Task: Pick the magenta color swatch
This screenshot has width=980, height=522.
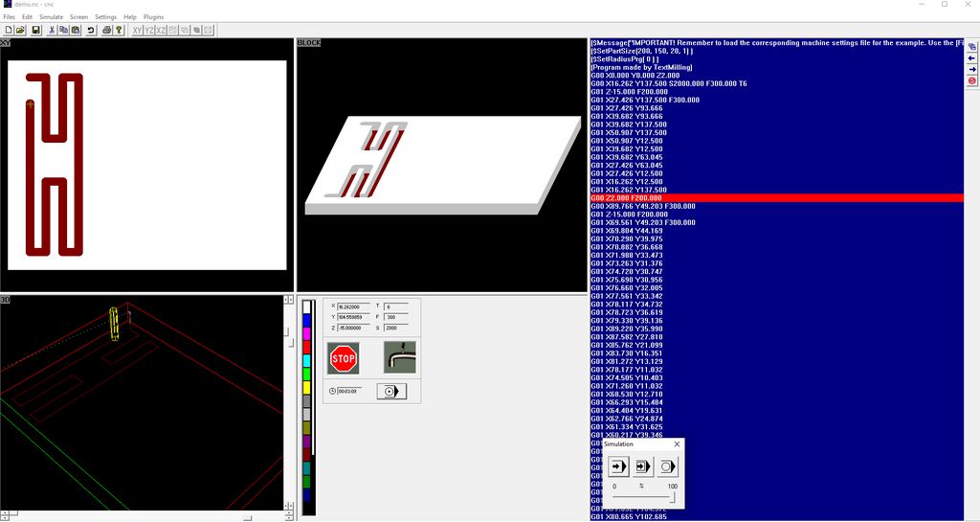Action: [x=307, y=334]
